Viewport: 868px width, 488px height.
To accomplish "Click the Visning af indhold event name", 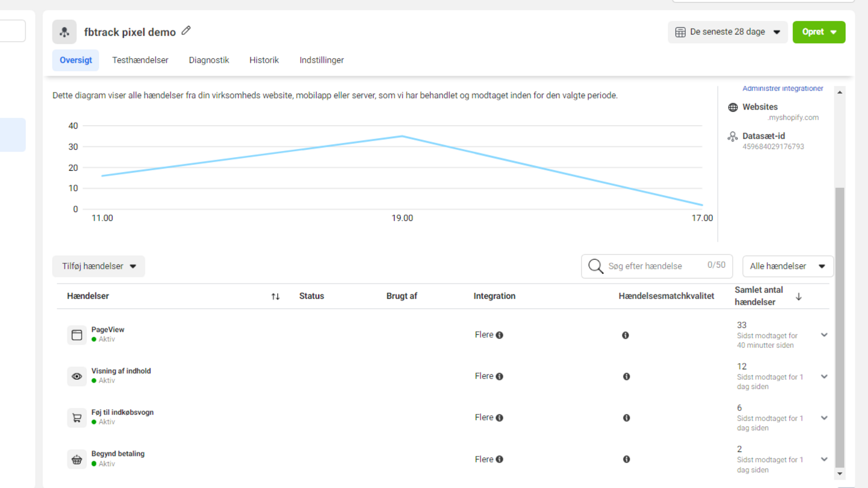I will point(121,371).
